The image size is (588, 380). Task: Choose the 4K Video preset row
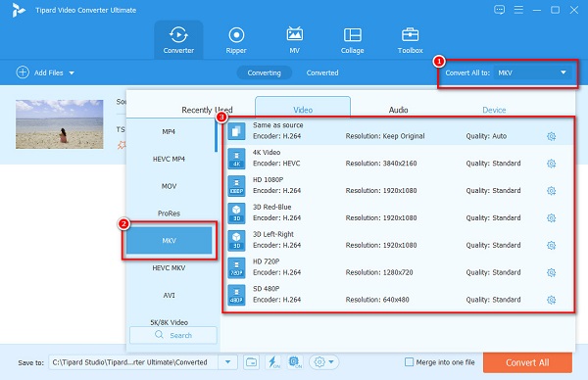click(x=399, y=159)
